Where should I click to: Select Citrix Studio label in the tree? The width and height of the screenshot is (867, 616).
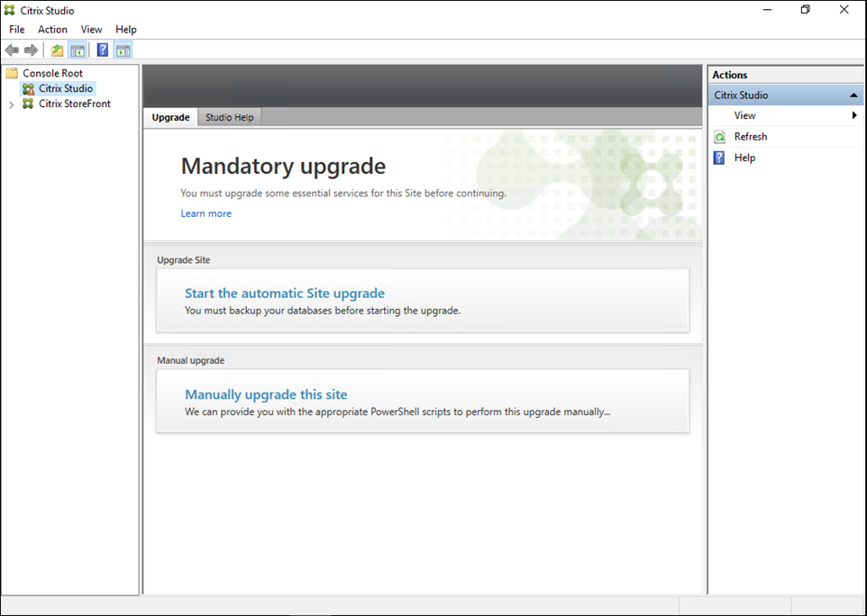coord(66,88)
